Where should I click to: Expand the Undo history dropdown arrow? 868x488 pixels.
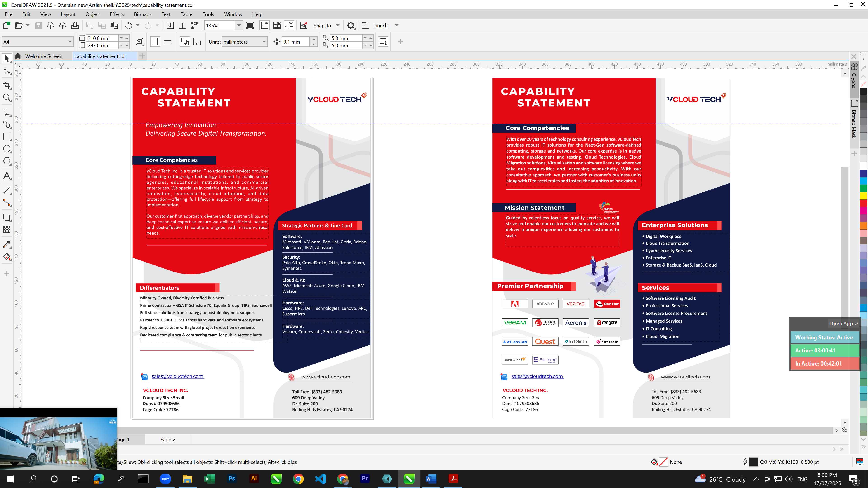(x=137, y=25)
